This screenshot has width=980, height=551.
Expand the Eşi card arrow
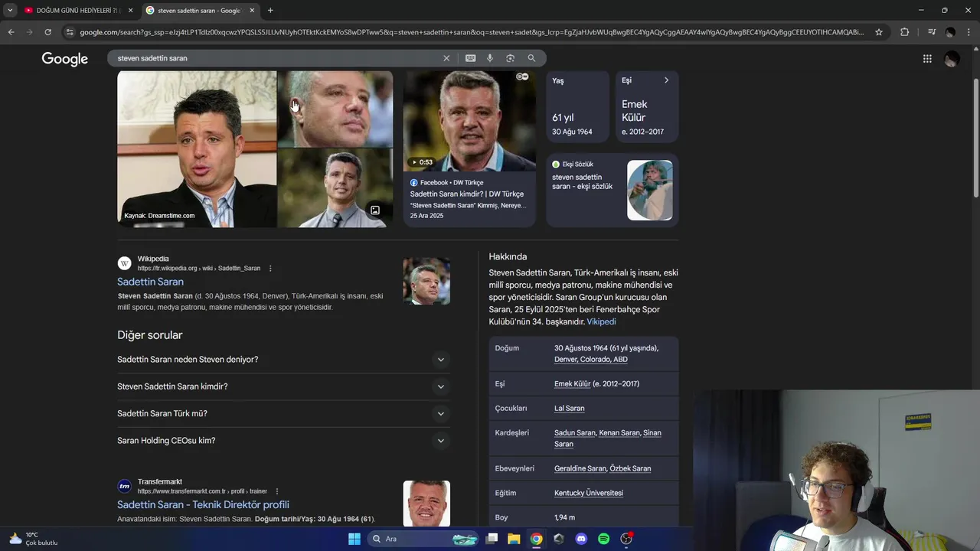666,80
